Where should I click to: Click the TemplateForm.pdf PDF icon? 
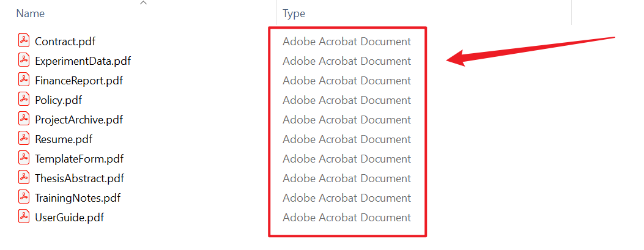point(24,158)
